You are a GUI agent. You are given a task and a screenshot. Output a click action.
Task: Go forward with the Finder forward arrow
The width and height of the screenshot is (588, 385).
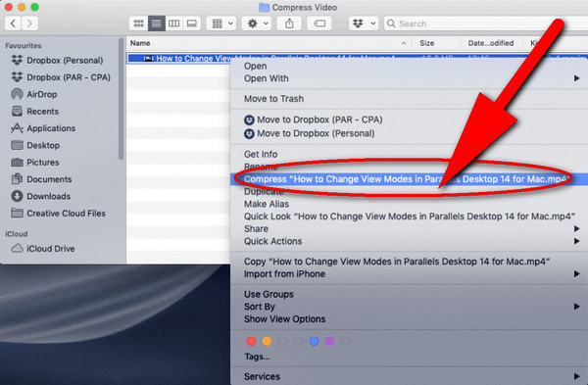(29, 24)
